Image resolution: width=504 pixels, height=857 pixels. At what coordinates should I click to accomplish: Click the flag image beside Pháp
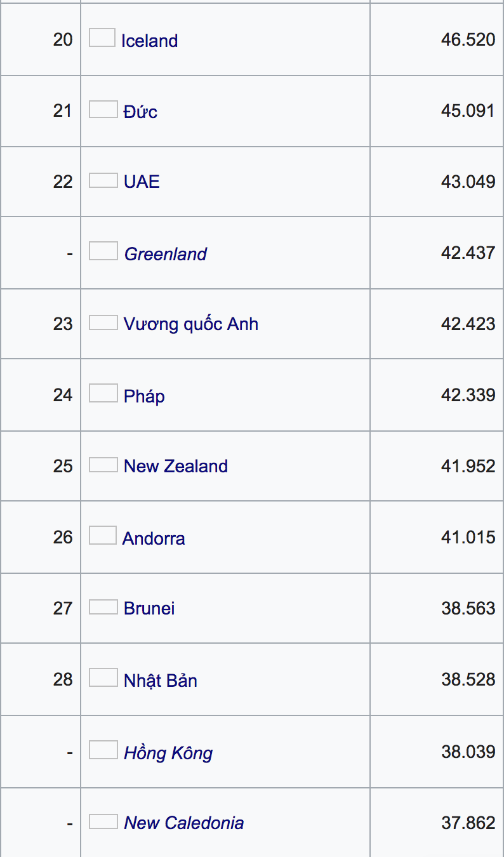[x=103, y=394]
